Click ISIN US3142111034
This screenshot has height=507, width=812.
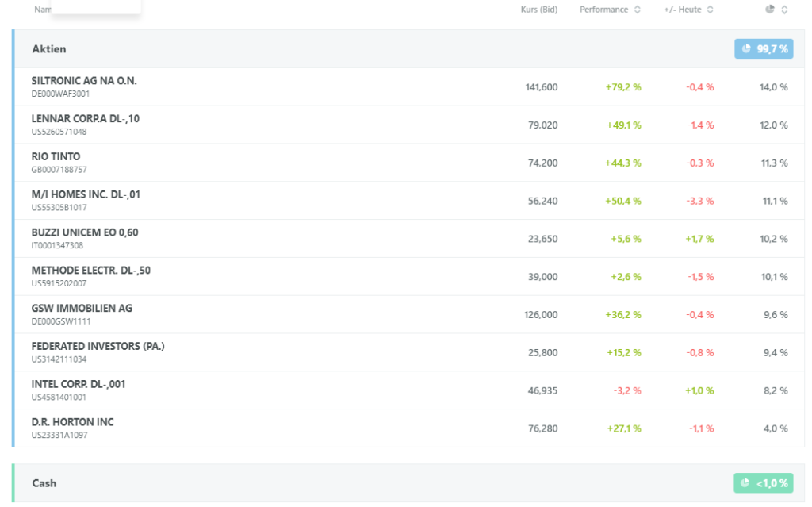pyautogui.click(x=59, y=359)
